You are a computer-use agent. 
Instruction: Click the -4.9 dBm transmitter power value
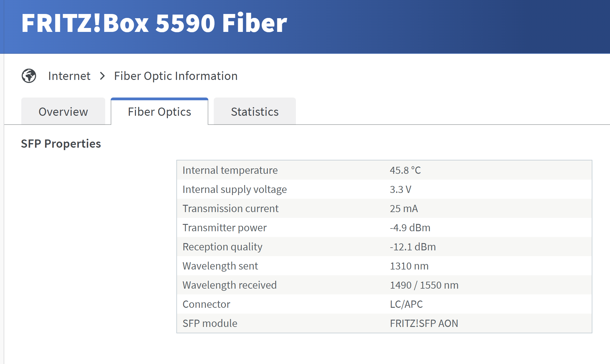coord(410,228)
